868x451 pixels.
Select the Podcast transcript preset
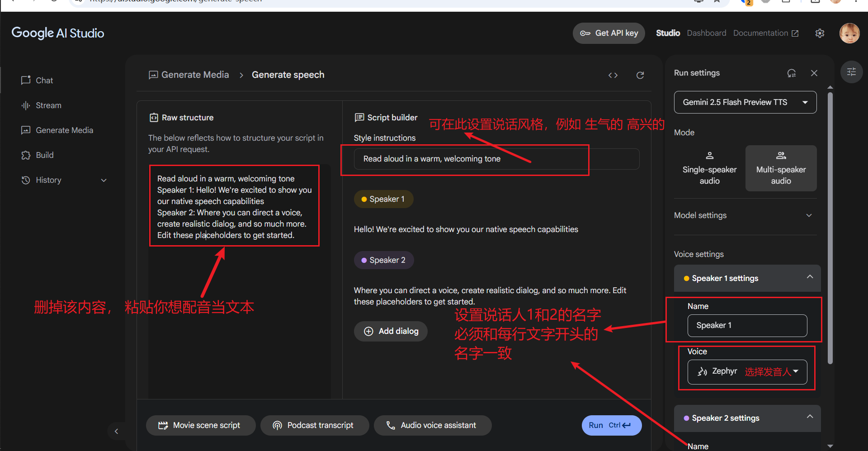(315, 425)
